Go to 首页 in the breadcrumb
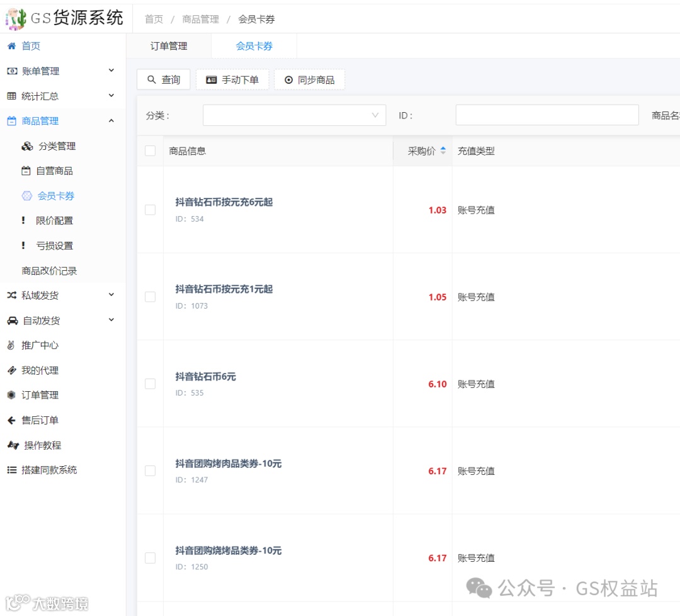The width and height of the screenshot is (680, 616). [154, 19]
